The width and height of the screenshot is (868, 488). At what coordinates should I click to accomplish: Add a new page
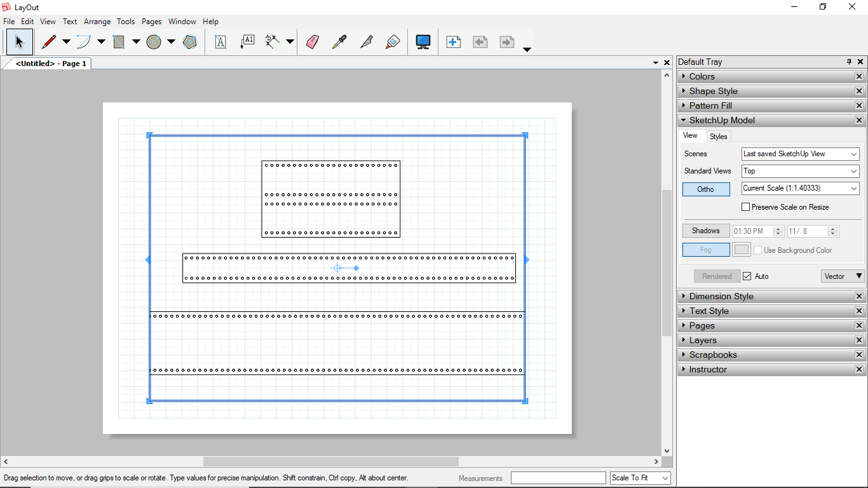(453, 42)
